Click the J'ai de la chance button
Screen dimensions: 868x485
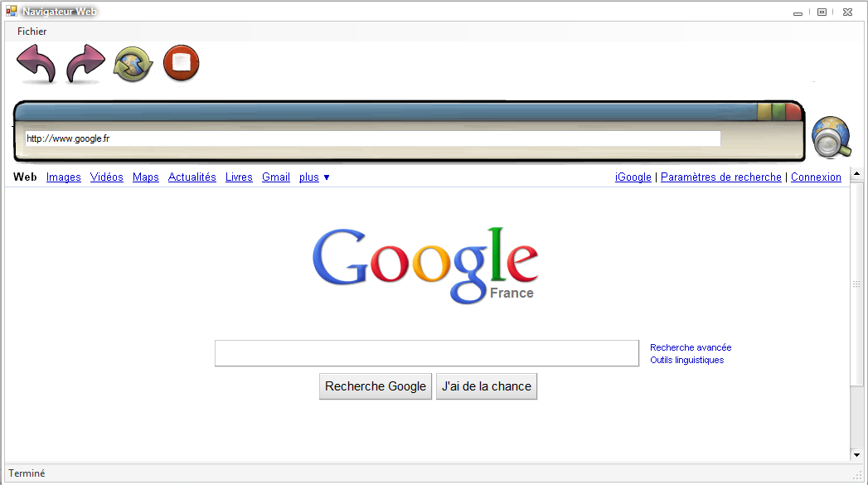click(x=487, y=386)
